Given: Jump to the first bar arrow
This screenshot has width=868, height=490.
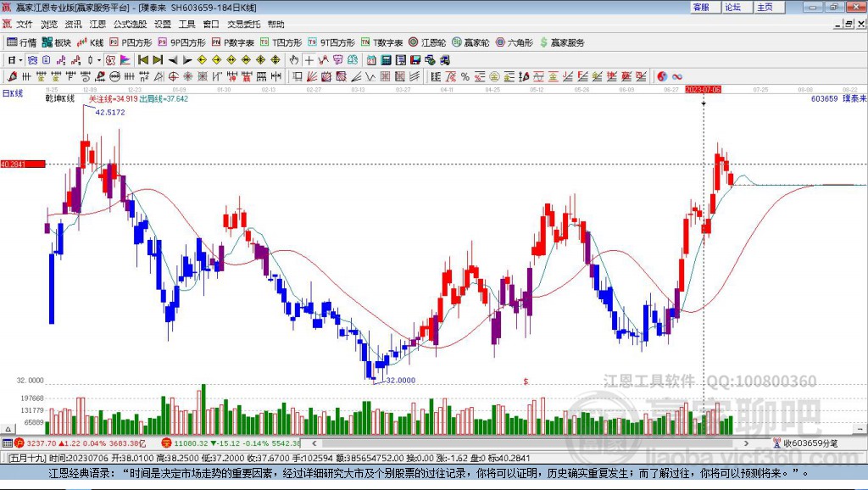Looking at the screenshot, I should coord(143,60).
